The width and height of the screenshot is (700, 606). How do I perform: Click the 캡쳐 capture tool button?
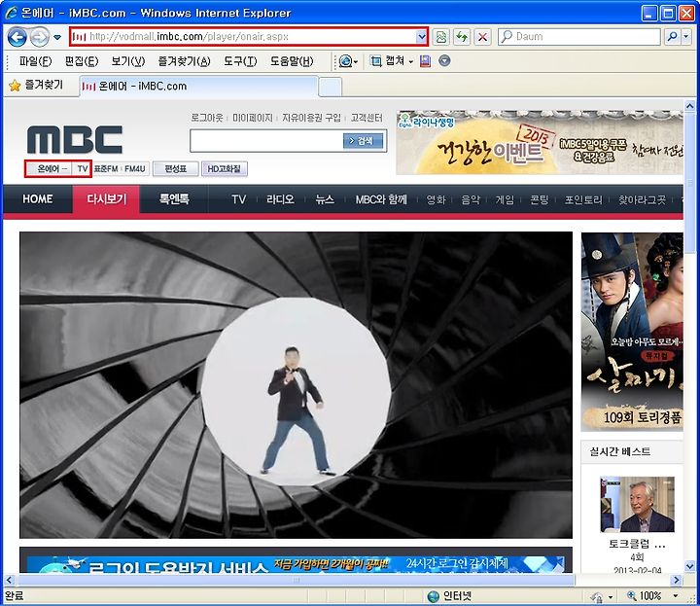(388, 61)
